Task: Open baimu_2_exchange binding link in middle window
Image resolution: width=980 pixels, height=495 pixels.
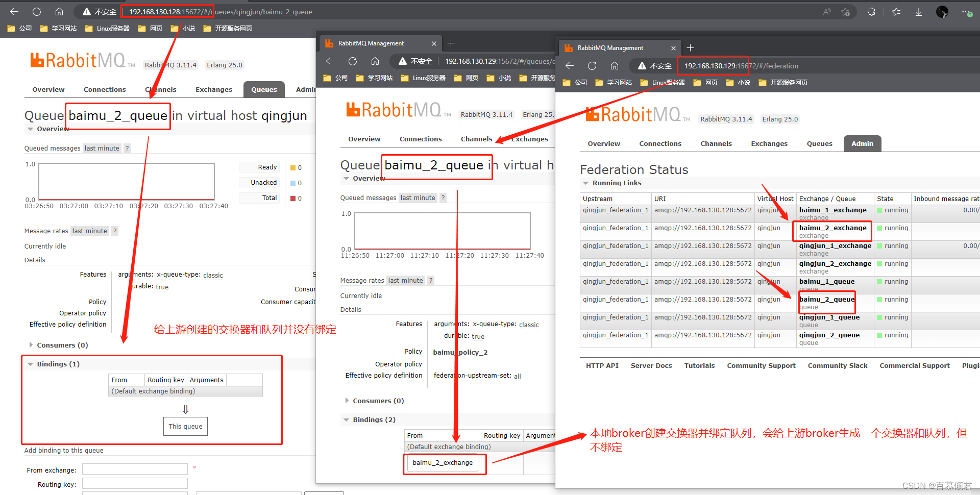Action: (443, 463)
